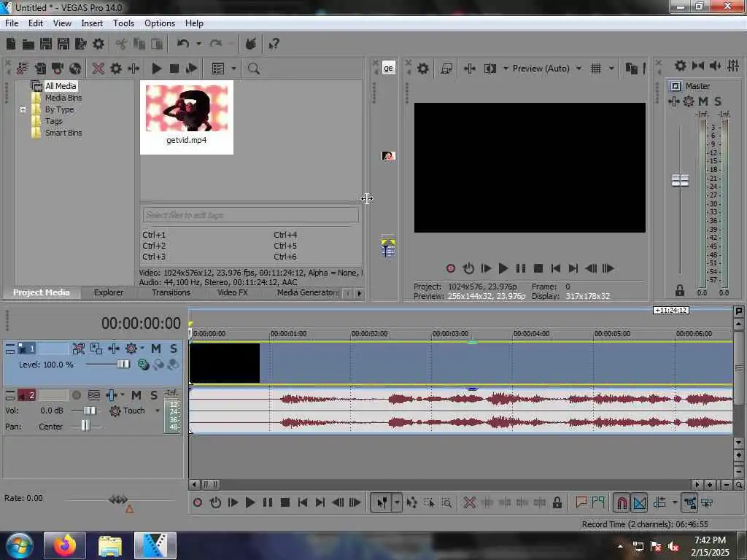Select the Media Bins folder
The width and height of the screenshot is (747, 560).
[x=63, y=98]
